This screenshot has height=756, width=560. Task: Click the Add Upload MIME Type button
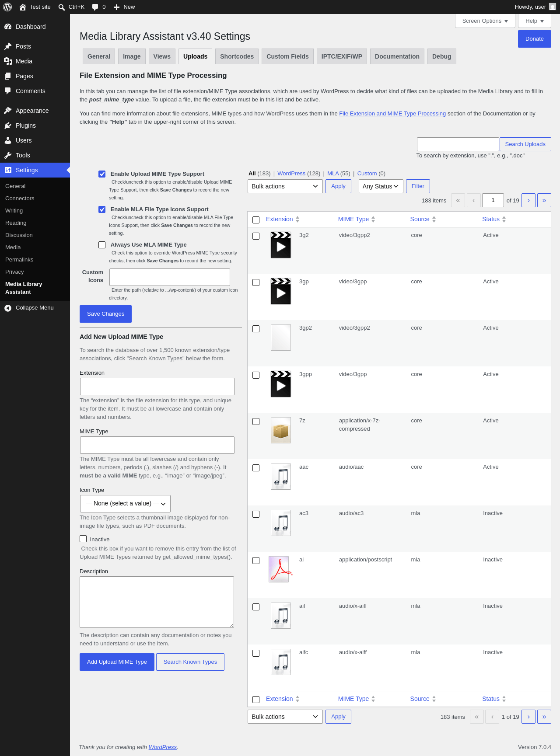coord(117,662)
